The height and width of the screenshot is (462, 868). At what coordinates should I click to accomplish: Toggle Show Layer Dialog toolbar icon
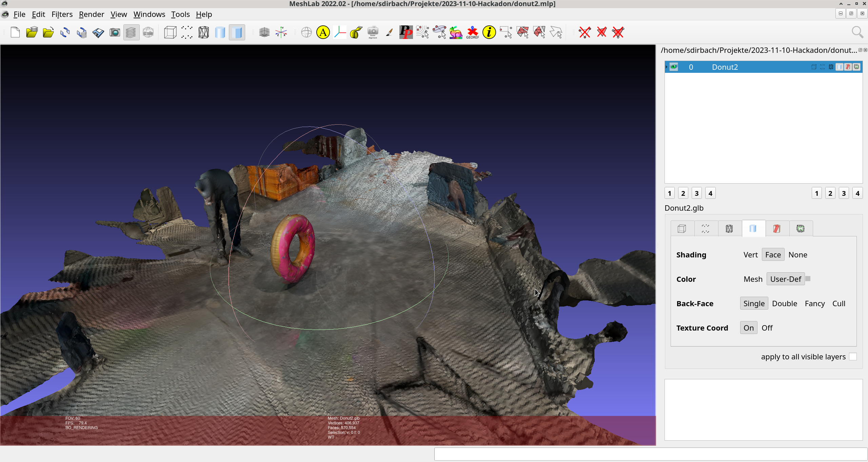click(131, 33)
